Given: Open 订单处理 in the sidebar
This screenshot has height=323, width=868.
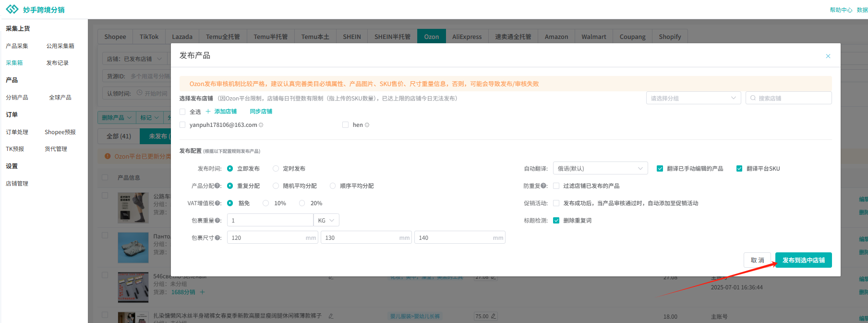Looking at the screenshot, I should point(17,132).
